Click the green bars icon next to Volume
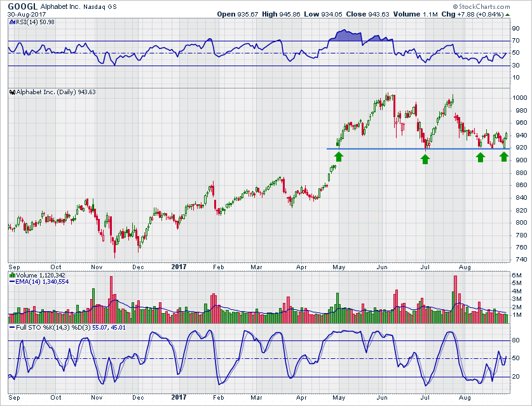Image resolution: width=532 pixels, height=406 pixels. point(13,275)
